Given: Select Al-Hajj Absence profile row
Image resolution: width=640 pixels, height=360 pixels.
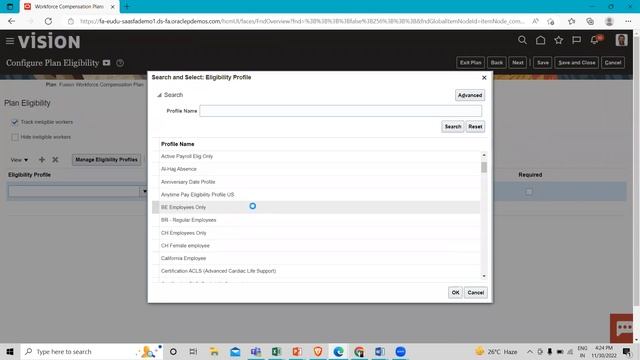Looking at the screenshot, I should (x=316, y=169).
